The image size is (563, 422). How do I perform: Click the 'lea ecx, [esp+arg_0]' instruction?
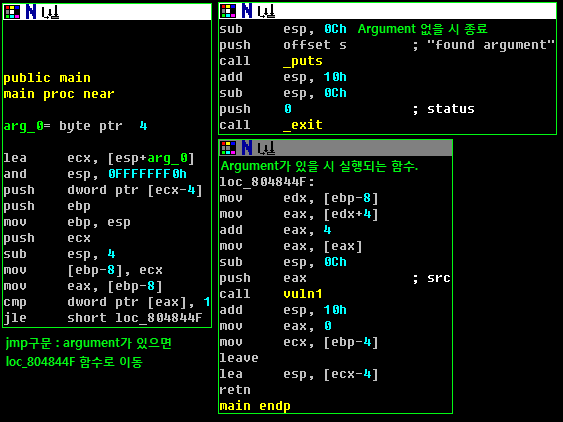pyautogui.click(x=99, y=158)
